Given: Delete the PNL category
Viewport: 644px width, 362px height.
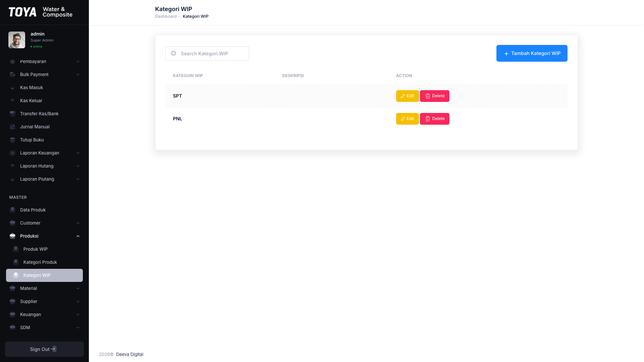Looking at the screenshot, I should 434,119.
